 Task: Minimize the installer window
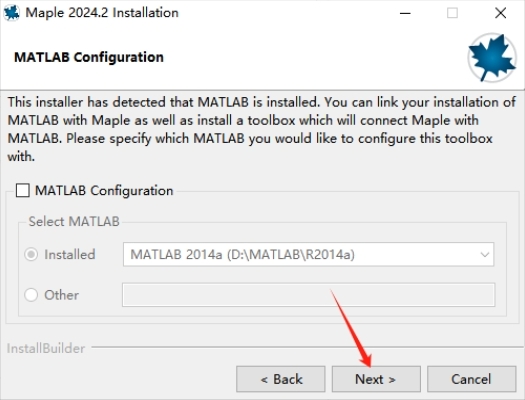[x=405, y=13]
